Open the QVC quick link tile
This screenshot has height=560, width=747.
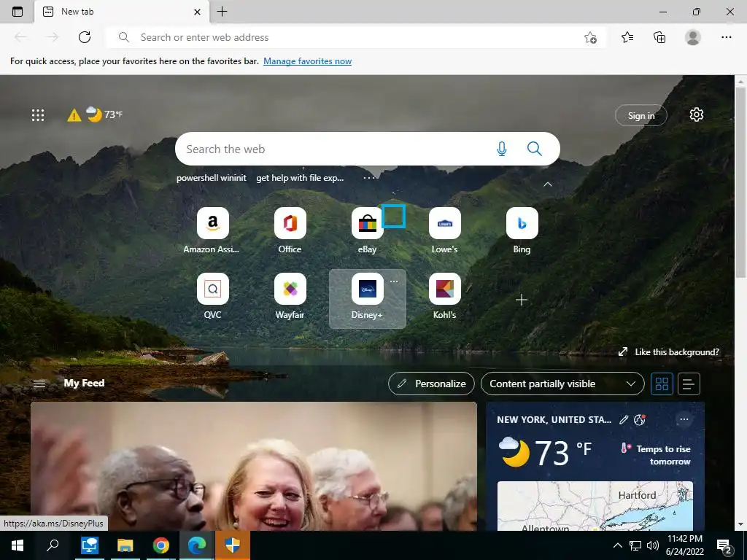212,297
